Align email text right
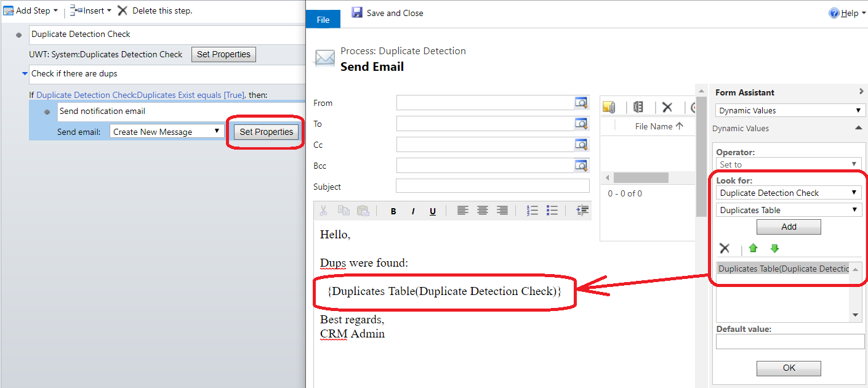Image resolution: width=868 pixels, height=388 pixels. (502, 211)
